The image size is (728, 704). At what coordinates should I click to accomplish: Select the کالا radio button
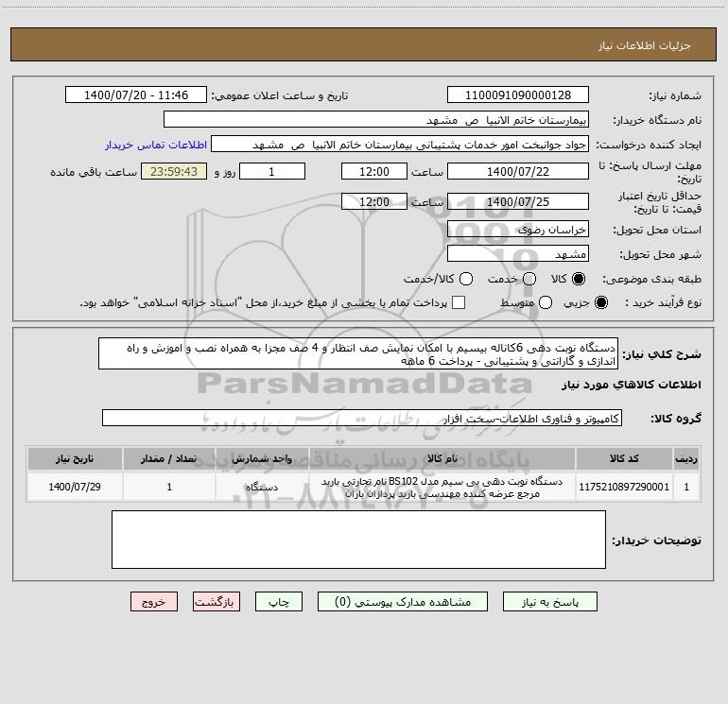pyautogui.click(x=578, y=279)
